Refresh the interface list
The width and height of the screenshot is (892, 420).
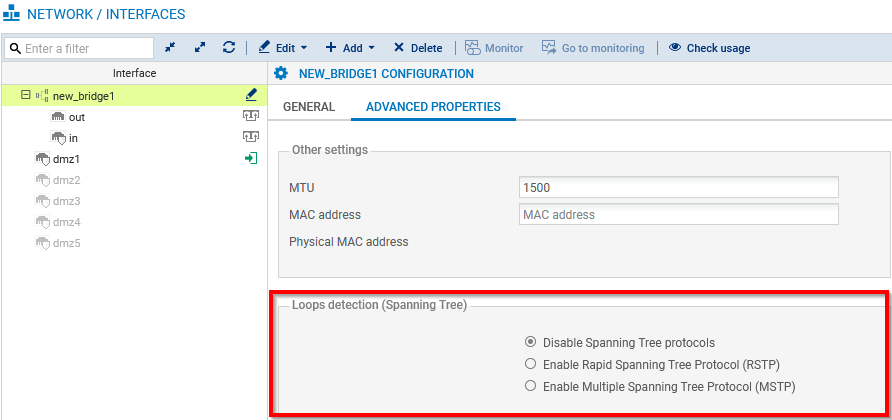[x=229, y=47]
